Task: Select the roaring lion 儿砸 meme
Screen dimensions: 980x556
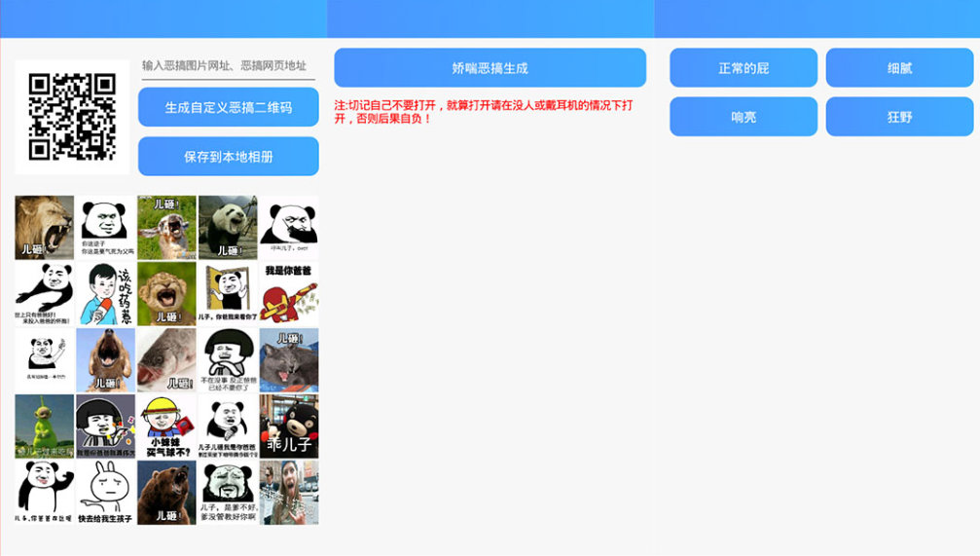Action: pyautogui.click(x=45, y=228)
